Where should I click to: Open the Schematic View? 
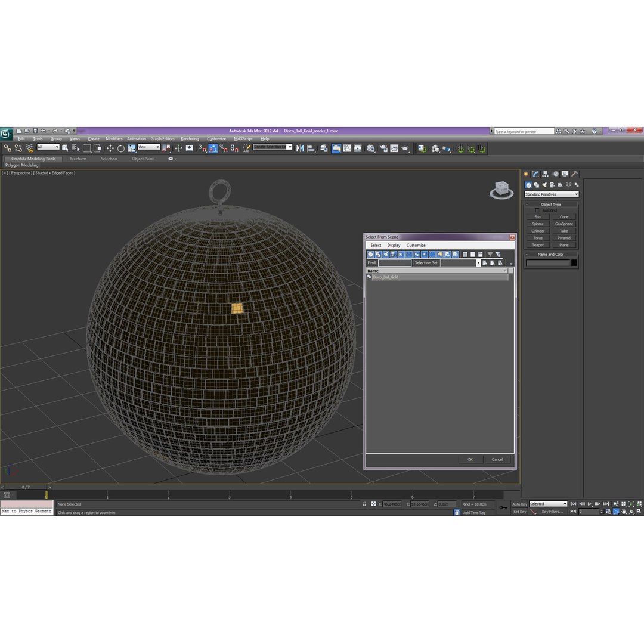tap(358, 148)
